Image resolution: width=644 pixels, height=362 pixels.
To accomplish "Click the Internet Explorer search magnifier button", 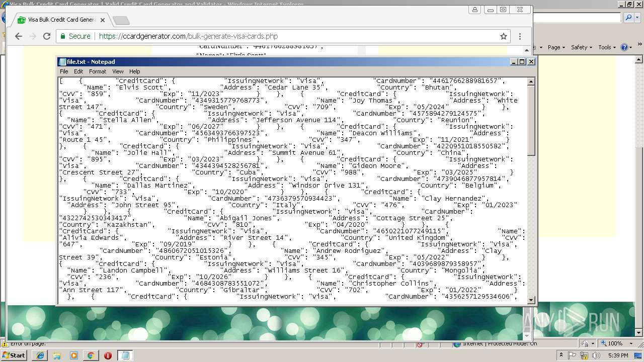I will pyautogui.click(x=628, y=18).
